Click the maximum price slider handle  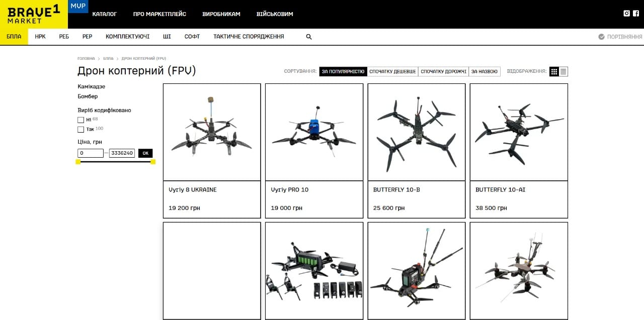(x=153, y=162)
